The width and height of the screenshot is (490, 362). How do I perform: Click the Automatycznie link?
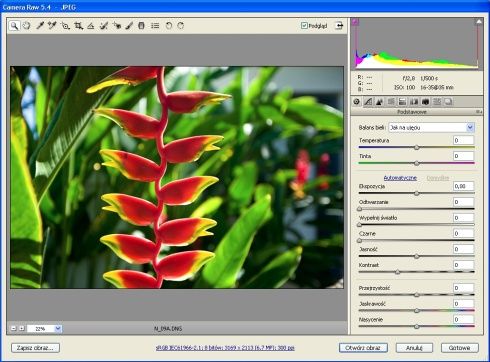[x=400, y=178]
